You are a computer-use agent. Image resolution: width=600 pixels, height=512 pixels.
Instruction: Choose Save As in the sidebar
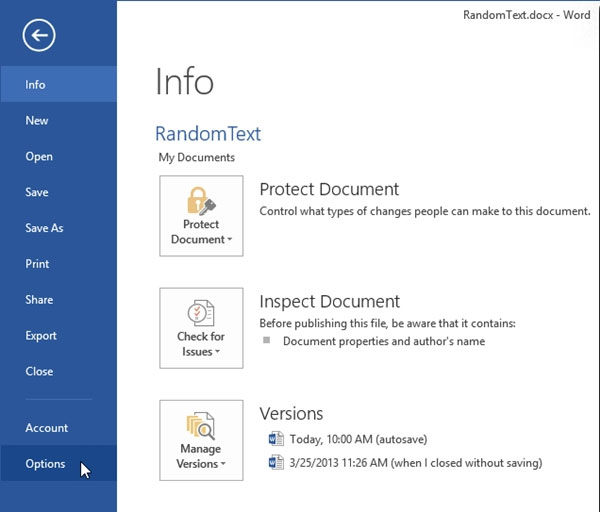pyautogui.click(x=59, y=228)
